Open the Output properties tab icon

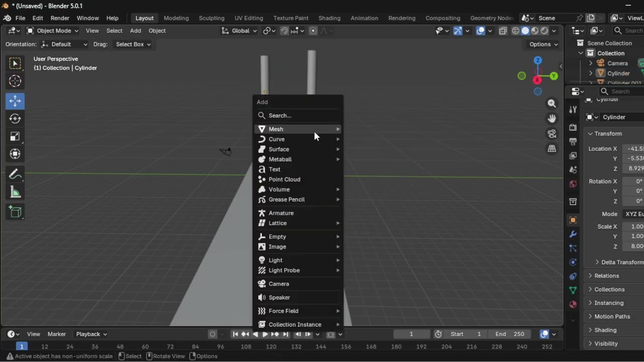[x=573, y=141]
